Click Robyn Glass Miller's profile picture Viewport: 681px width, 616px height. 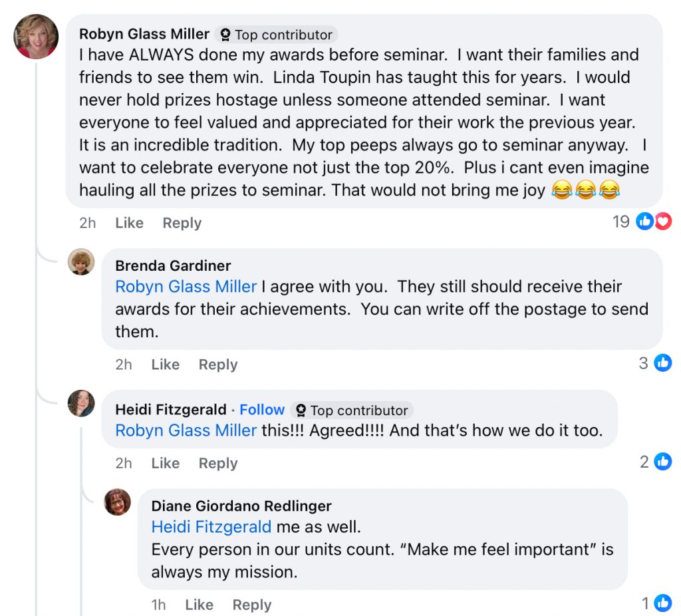click(x=36, y=37)
